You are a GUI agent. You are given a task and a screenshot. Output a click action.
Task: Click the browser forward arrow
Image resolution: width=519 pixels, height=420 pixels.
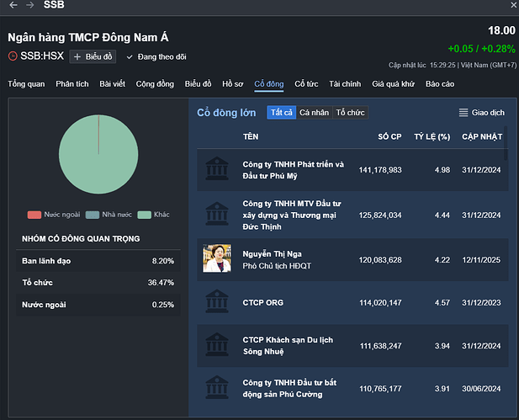(x=29, y=5)
